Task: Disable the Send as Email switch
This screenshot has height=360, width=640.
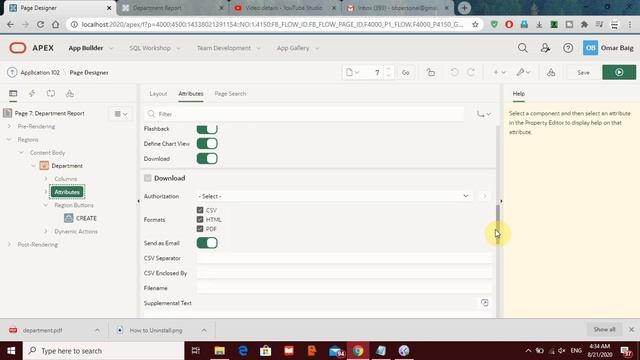Action: pos(207,243)
